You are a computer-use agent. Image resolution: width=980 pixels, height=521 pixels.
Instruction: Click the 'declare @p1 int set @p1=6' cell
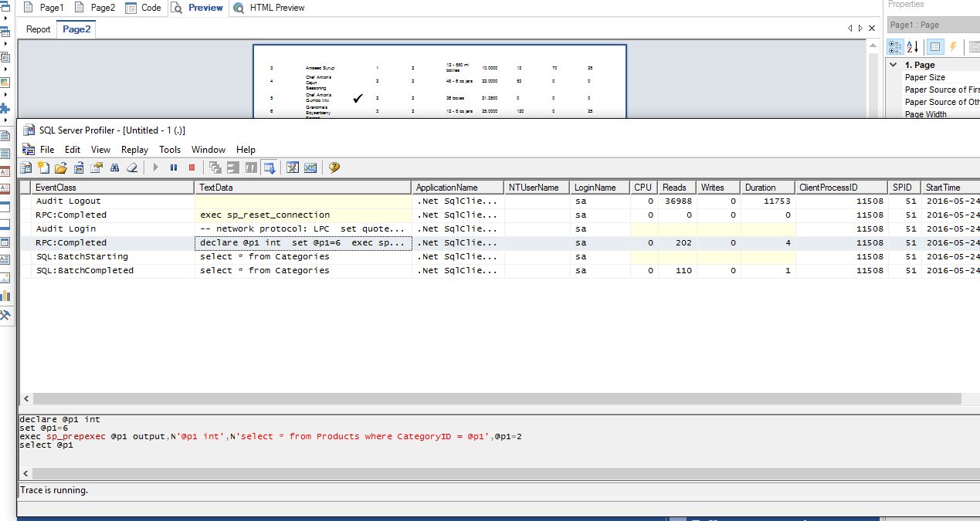tap(303, 242)
